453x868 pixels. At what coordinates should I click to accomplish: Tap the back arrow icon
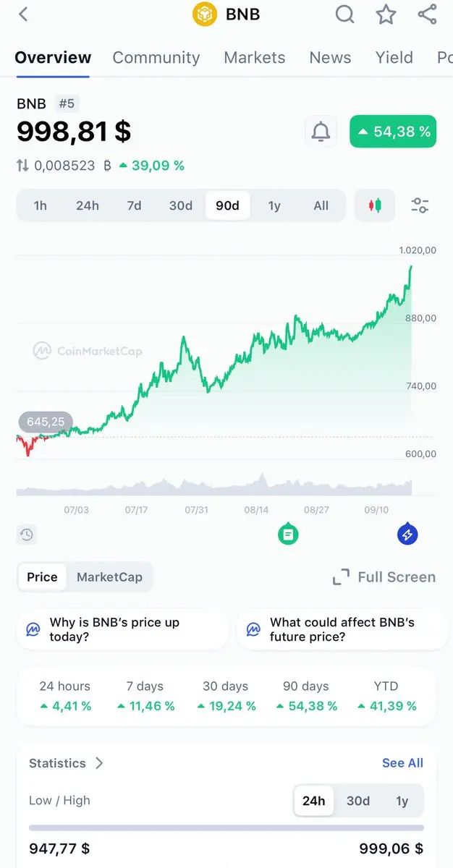point(23,14)
